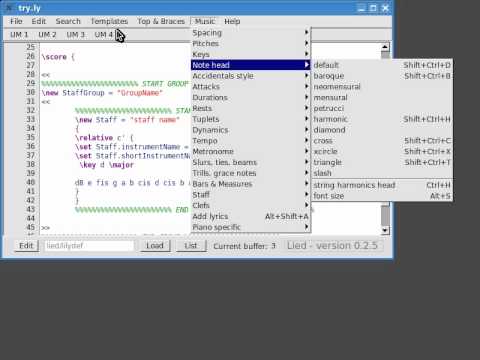The width and height of the screenshot is (480, 360).
Task: Select slash note head style
Action: click(x=382, y=173)
